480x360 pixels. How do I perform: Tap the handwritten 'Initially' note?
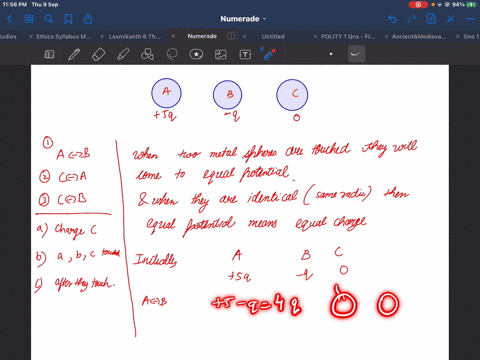155,260
